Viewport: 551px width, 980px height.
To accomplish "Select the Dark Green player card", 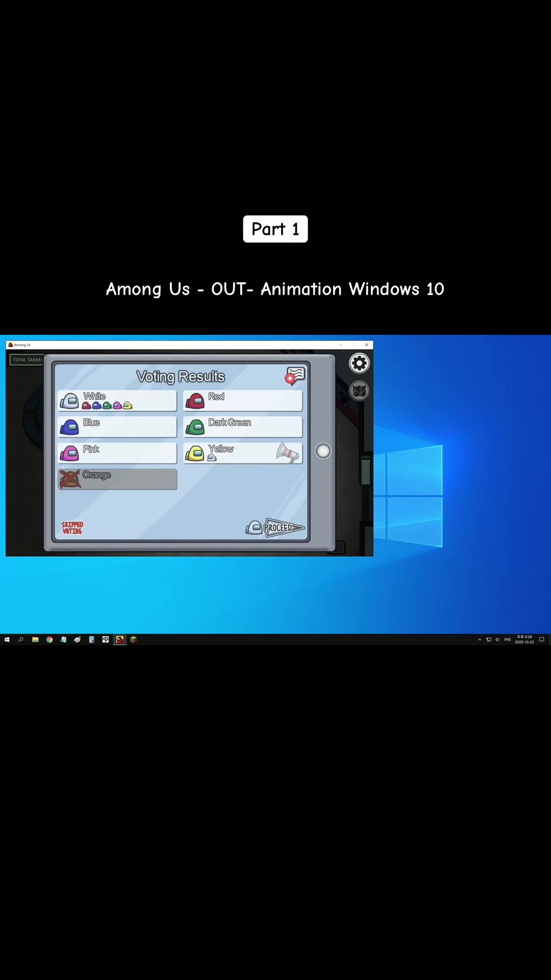I will (243, 427).
